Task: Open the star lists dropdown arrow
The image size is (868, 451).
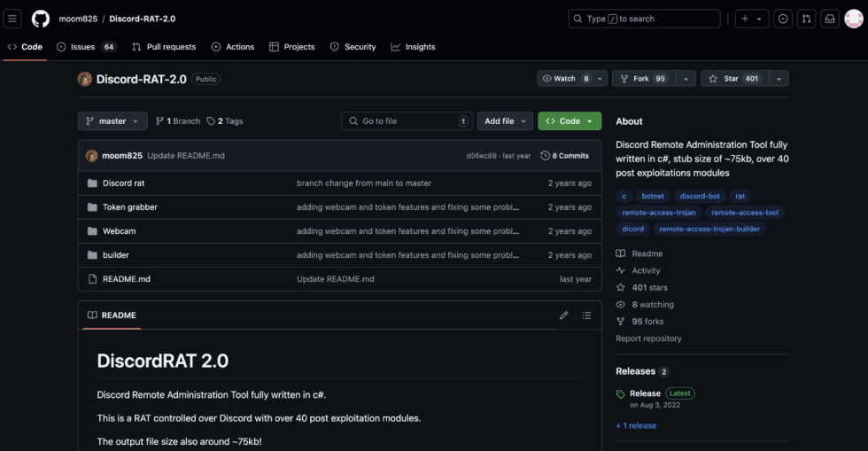Action: pyautogui.click(x=779, y=79)
